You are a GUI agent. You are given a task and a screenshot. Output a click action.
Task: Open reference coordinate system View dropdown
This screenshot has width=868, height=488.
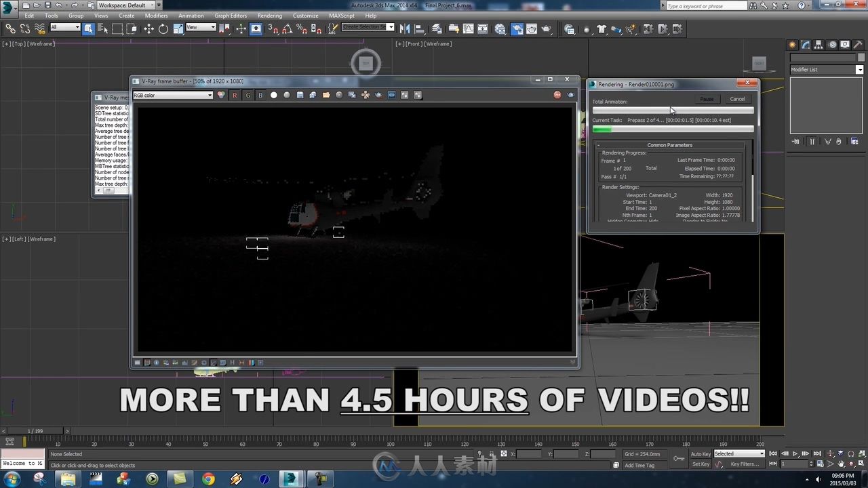pyautogui.click(x=201, y=27)
